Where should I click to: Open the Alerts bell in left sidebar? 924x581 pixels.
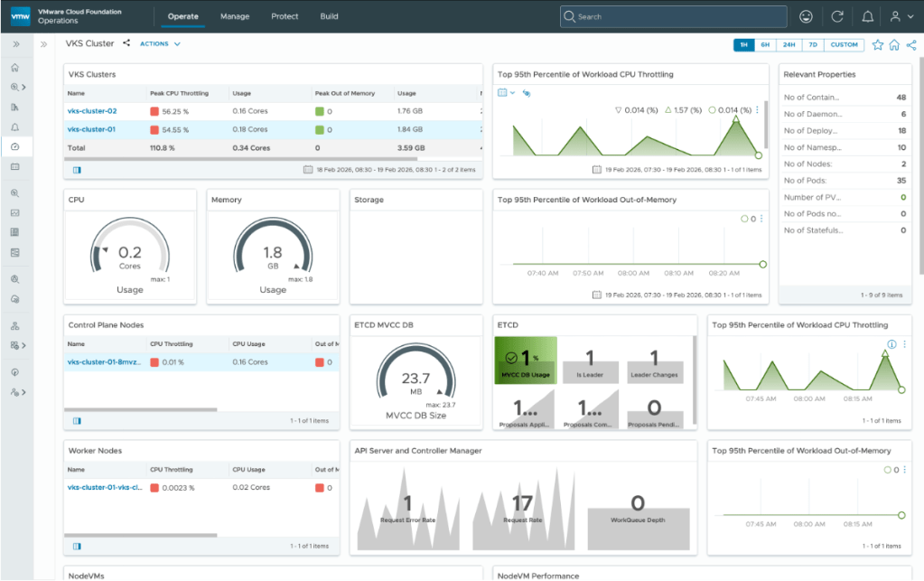click(15, 127)
